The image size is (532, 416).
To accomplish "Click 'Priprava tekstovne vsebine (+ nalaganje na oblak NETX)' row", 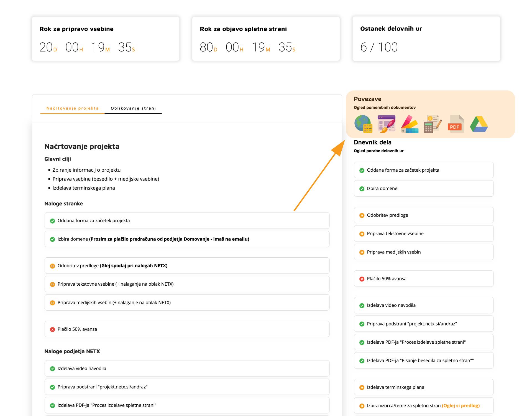I will (x=116, y=284).
